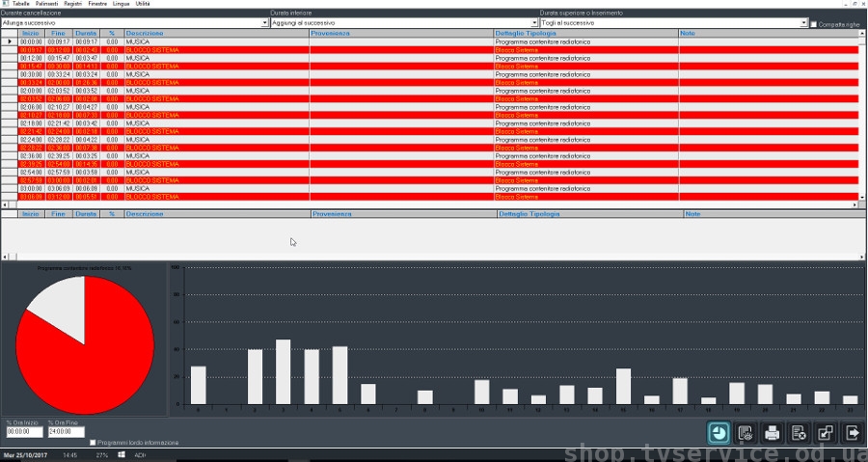Click the delete document icon
This screenshot has width=868, height=462.
click(799, 433)
